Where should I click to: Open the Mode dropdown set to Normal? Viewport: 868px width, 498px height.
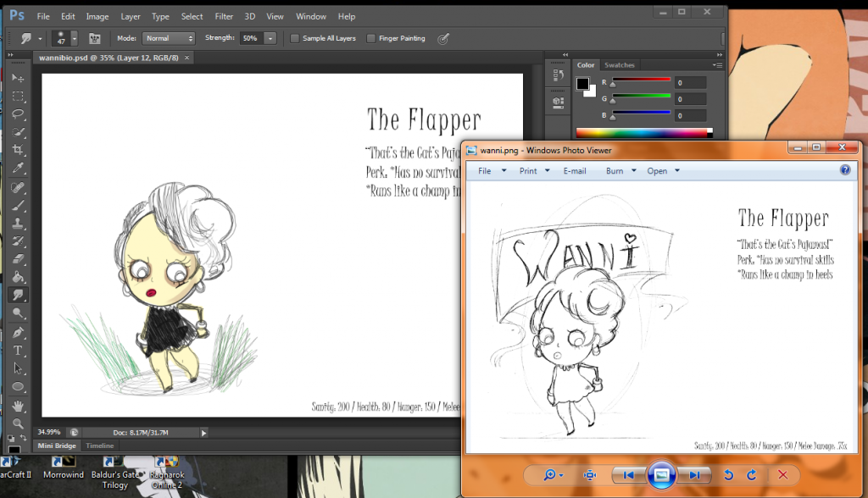coord(168,38)
